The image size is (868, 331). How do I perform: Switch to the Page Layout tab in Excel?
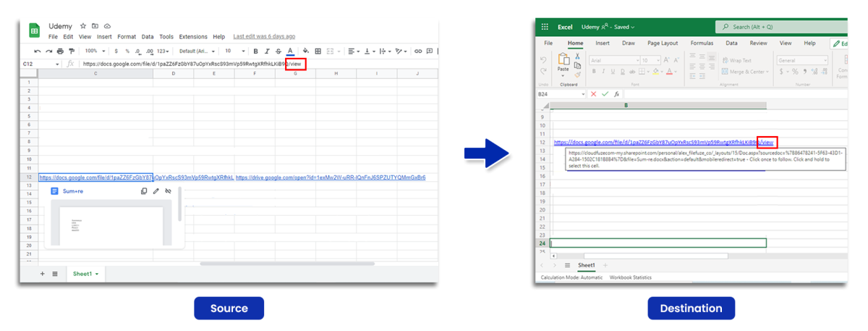pyautogui.click(x=662, y=43)
